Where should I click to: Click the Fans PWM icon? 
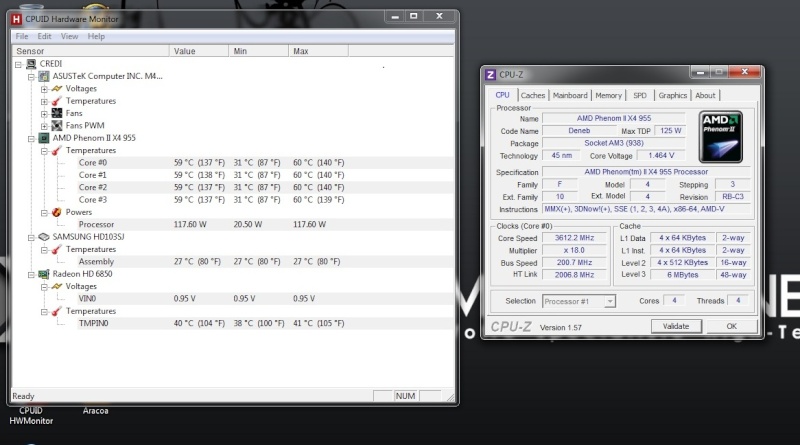tap(57, 126)
